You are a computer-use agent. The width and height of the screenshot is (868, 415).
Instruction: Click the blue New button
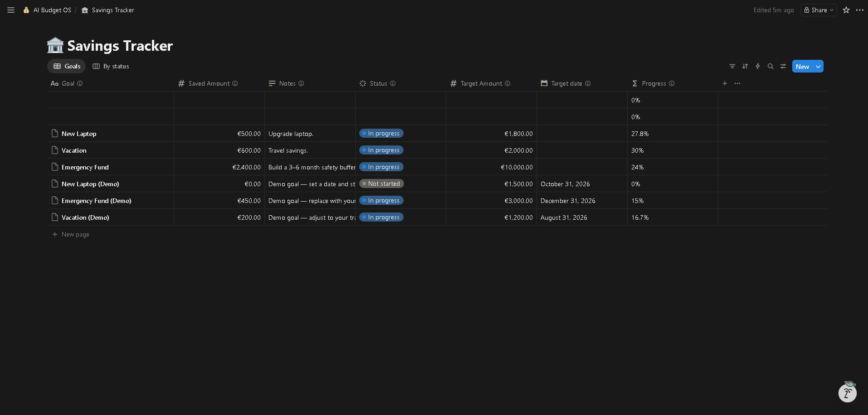802,66
